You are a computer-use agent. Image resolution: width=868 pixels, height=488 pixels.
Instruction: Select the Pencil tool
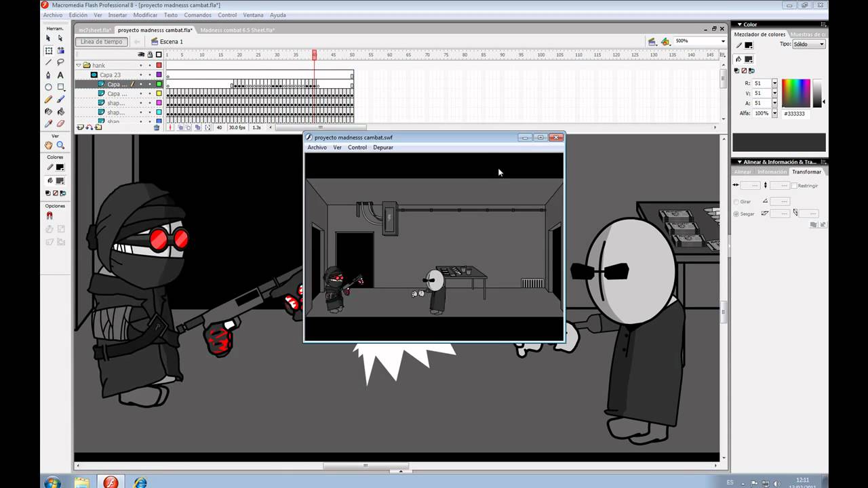[48, 100]
